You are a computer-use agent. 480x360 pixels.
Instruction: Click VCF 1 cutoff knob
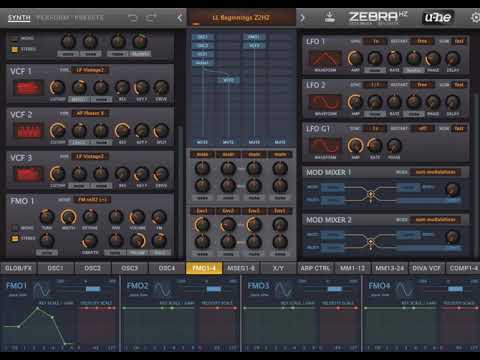click(57, 88)
